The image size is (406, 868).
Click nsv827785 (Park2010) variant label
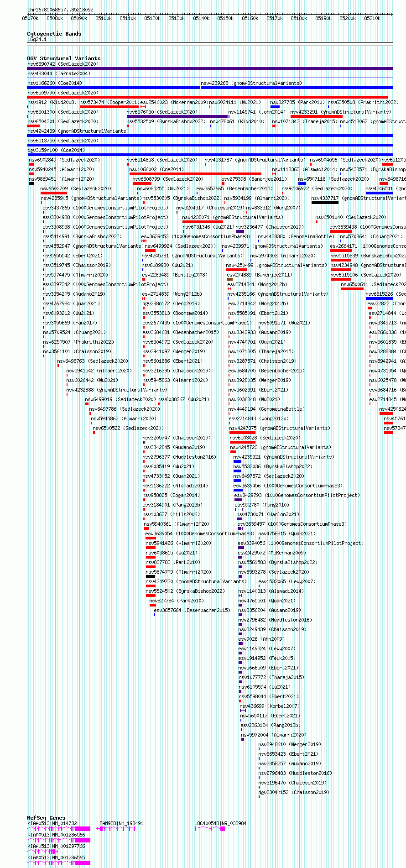coord(297,103)
